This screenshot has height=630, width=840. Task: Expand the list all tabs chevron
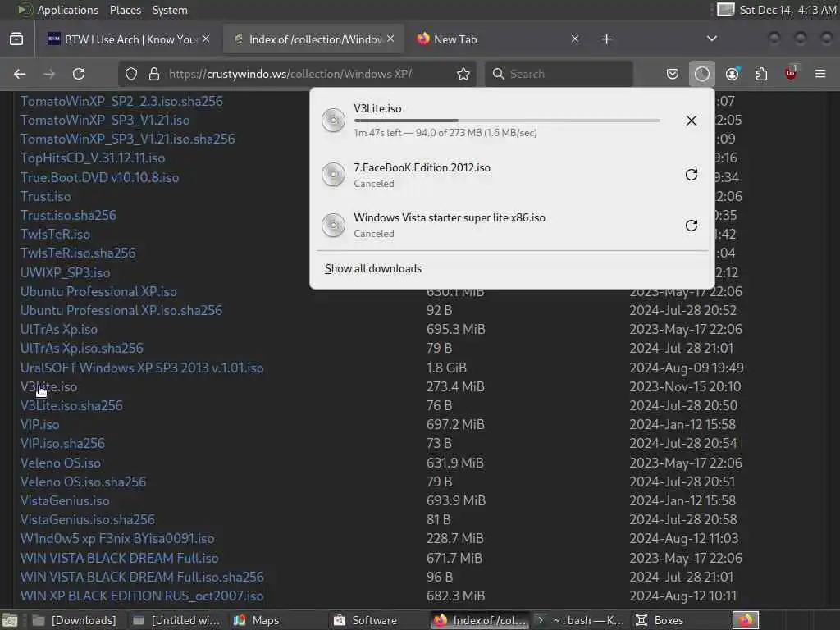pos(711,39)
